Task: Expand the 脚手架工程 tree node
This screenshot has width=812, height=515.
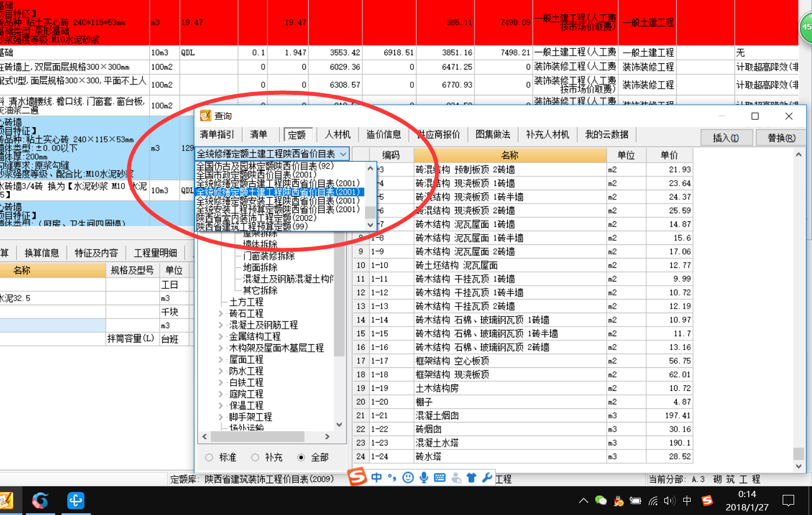Action: pos(221,417)
